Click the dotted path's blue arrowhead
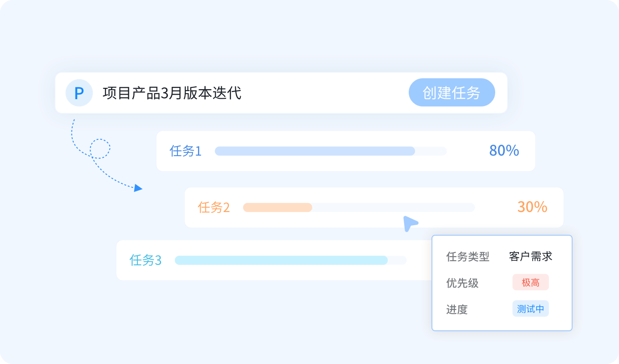 point(138,188)
